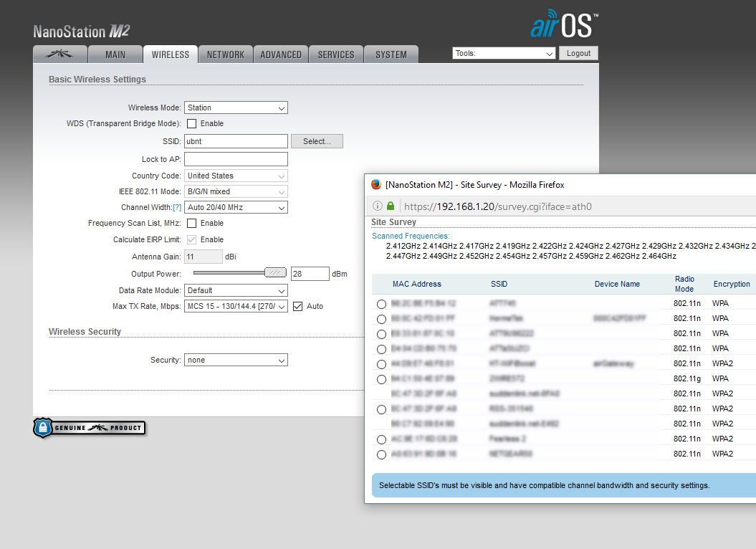Click the airOS logo

564,24
